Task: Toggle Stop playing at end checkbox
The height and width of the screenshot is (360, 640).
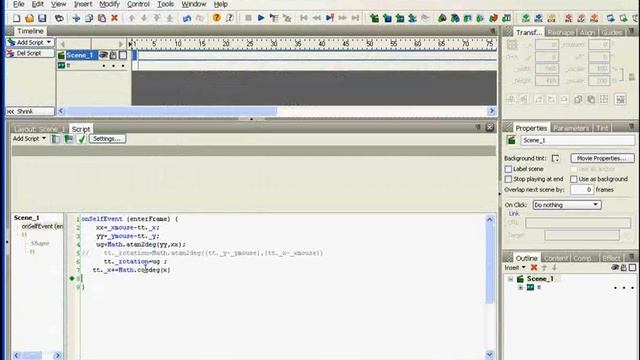Action: coord(508,179)
